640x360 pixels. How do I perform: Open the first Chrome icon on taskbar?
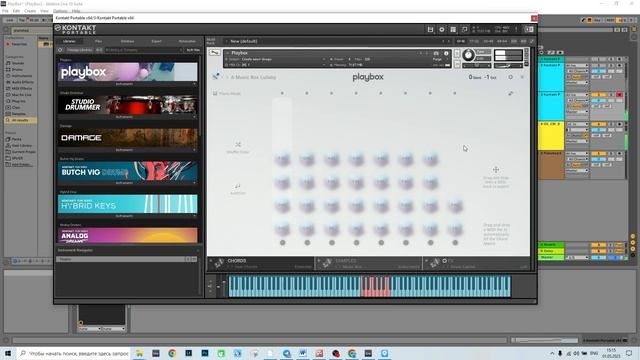coord(172,353)
